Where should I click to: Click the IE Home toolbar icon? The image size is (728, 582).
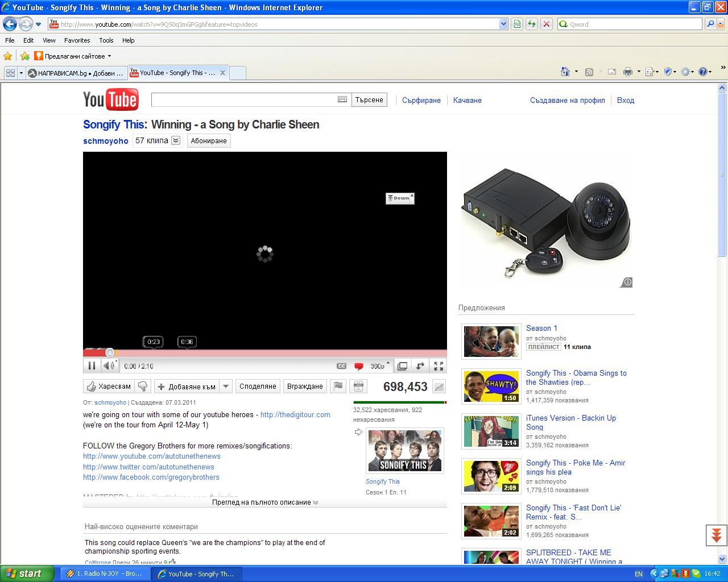[565, 72]
